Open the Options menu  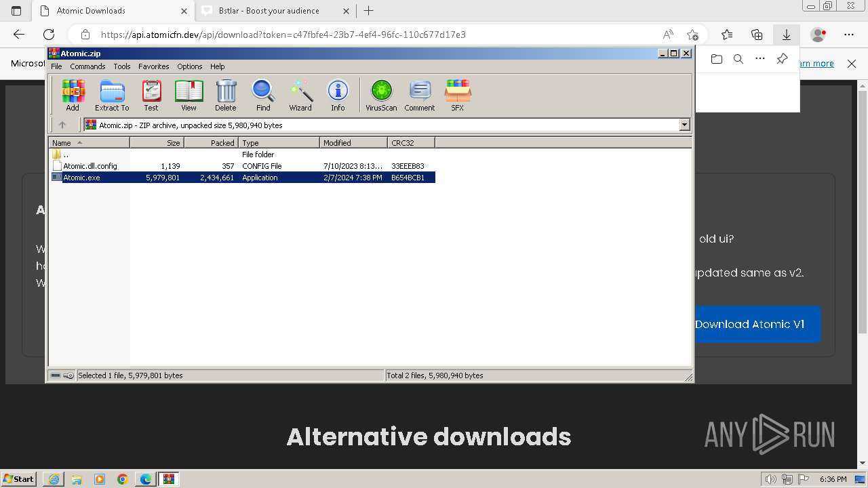pyautogui.click(x=190, y=66)
